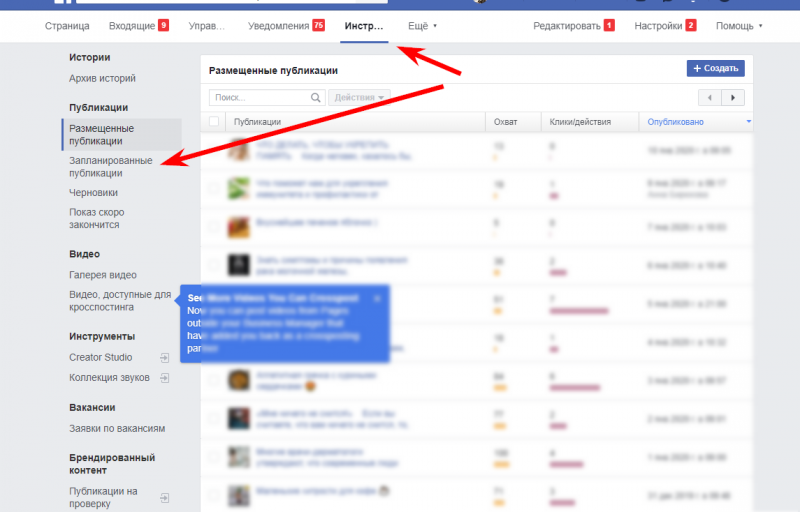Switch to the Страница tab
The width and height of the screenshot is (800, 512).
coord(67,25)
